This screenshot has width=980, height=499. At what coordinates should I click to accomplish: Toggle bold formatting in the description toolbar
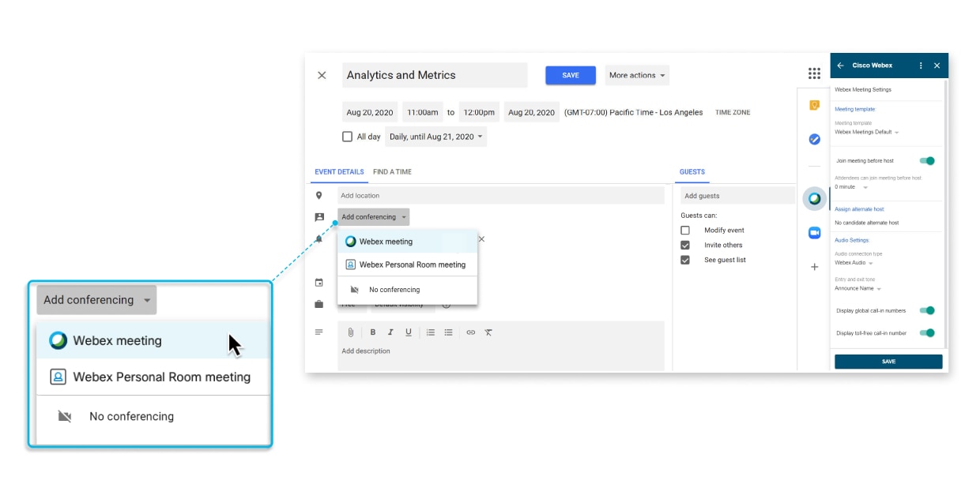[373, 332]
